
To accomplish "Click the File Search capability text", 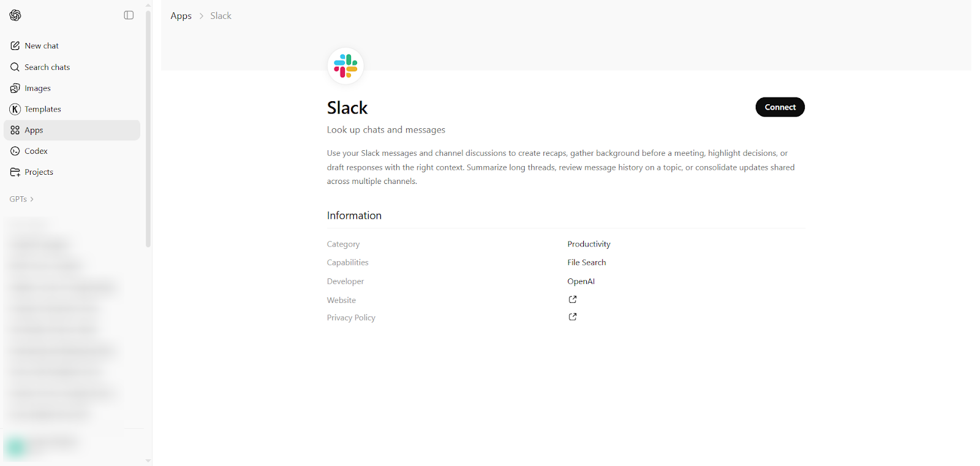I will 586,262.
